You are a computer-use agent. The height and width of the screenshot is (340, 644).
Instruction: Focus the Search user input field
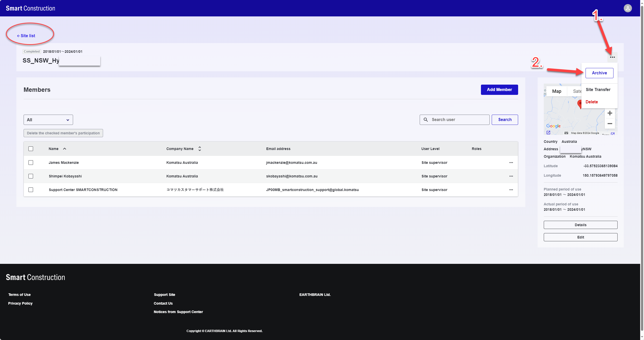(x=455, y=120)
